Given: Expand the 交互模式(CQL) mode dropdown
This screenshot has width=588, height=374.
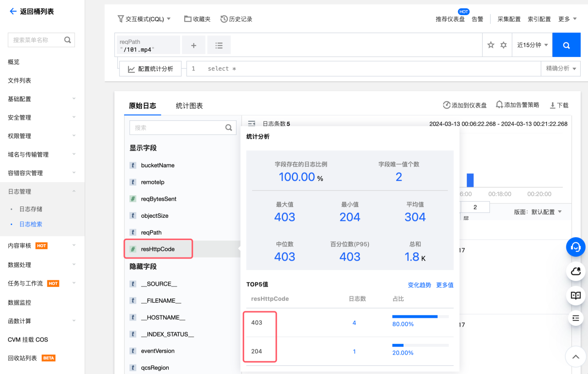Looking at the screenshot, I should pos(144,19).
